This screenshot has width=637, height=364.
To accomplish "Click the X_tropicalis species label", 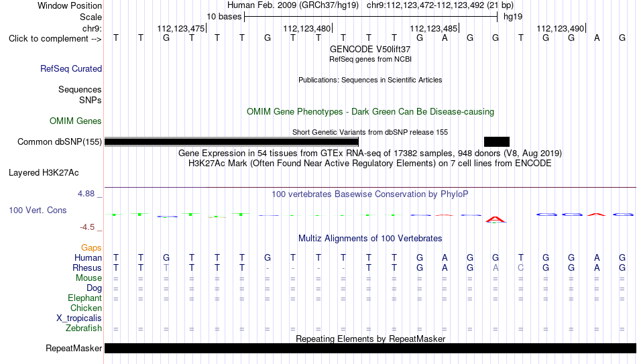I will (x=79, y=318).
